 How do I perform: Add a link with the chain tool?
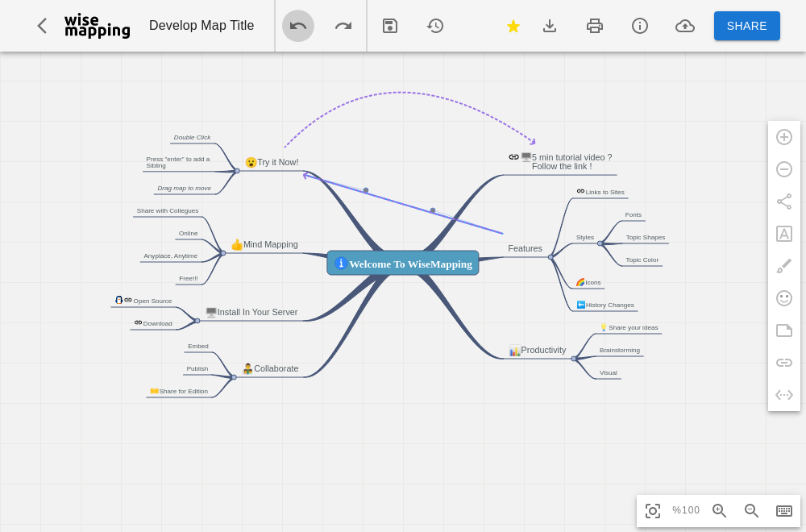pos(784,363)
